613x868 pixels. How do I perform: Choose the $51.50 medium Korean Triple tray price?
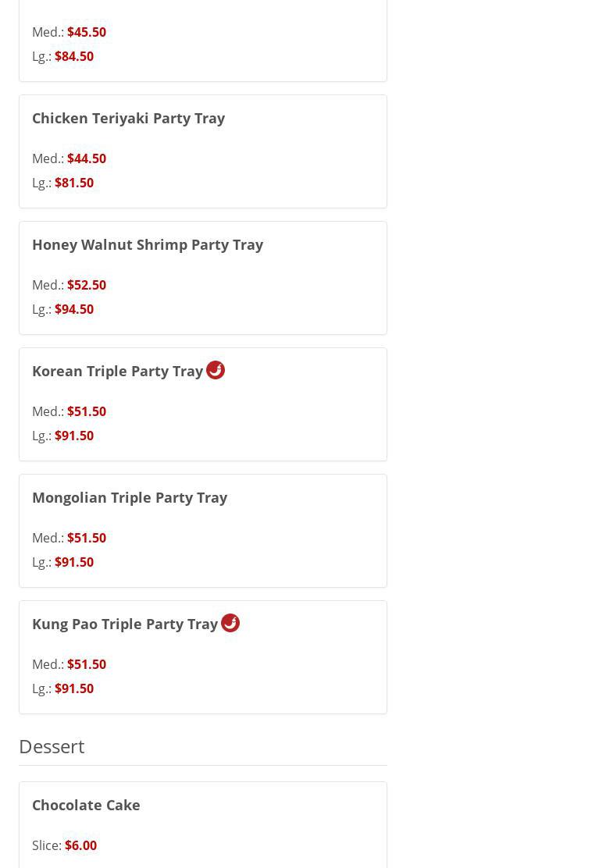click(x=87, y=411)
